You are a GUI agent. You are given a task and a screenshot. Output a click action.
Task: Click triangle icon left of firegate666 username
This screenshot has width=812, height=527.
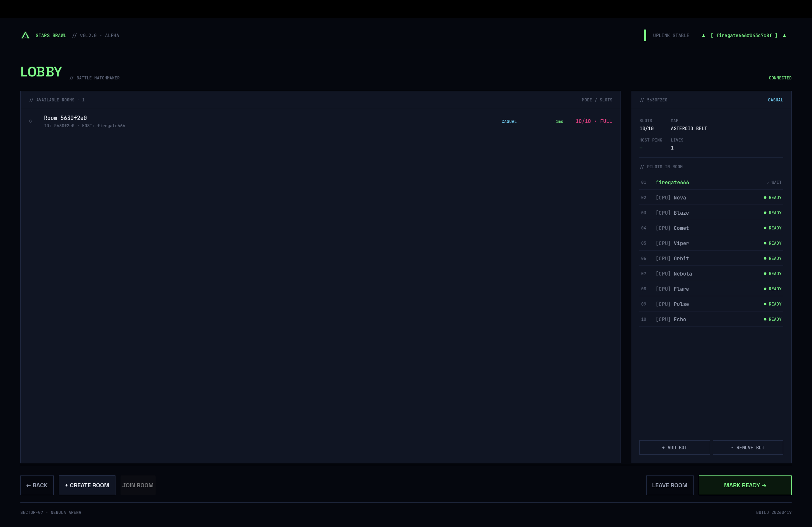click(703, 35)
